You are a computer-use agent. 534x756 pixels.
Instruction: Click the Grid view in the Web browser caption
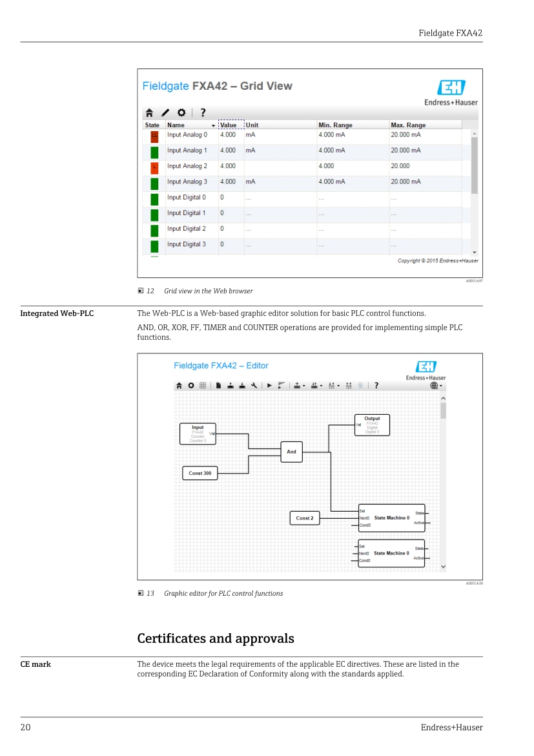(x=208, y=291)
